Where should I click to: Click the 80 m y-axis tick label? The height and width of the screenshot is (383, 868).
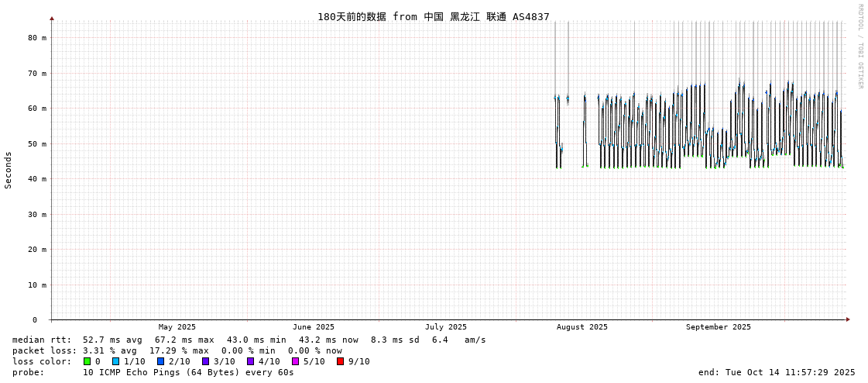[37, 38]
